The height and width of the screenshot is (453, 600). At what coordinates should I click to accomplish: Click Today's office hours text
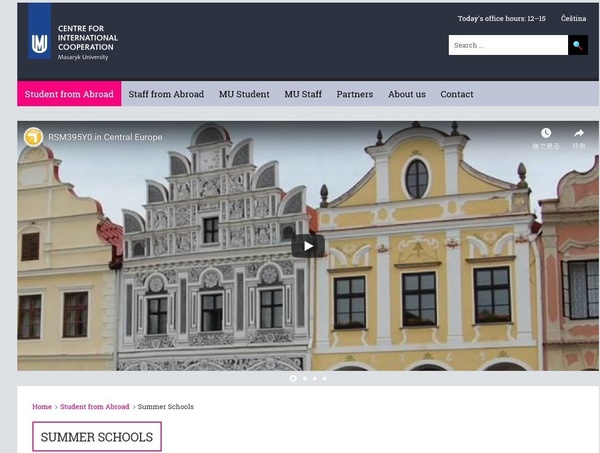502,18
